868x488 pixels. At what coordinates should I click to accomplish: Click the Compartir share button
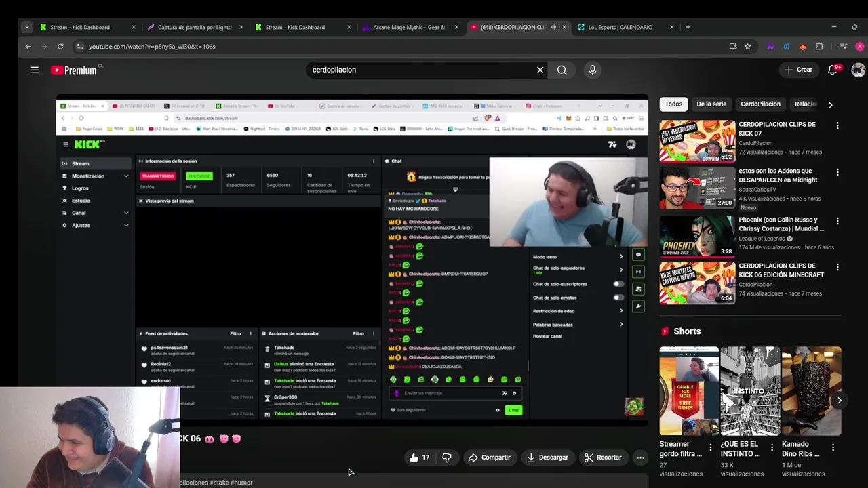click(x=489, y=457)
